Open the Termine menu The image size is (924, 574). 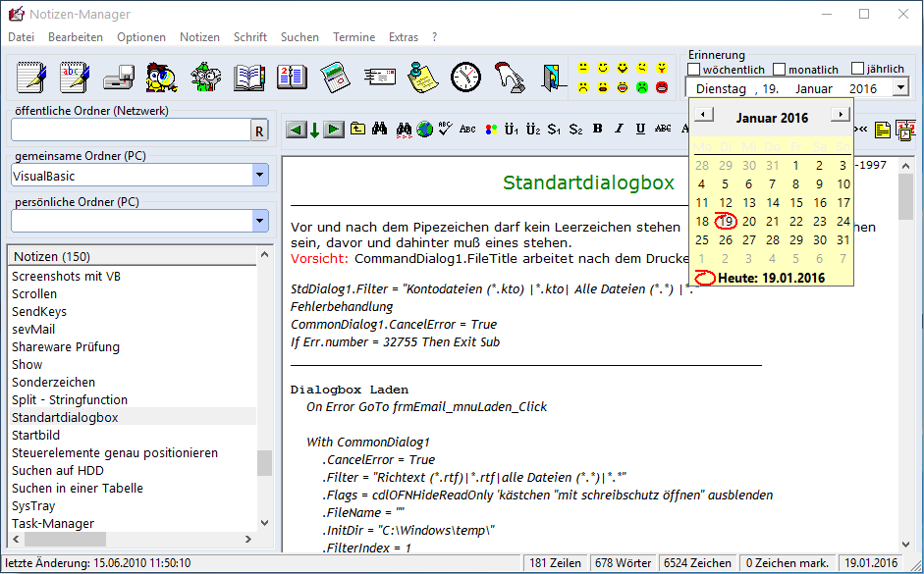pos(353,37)
